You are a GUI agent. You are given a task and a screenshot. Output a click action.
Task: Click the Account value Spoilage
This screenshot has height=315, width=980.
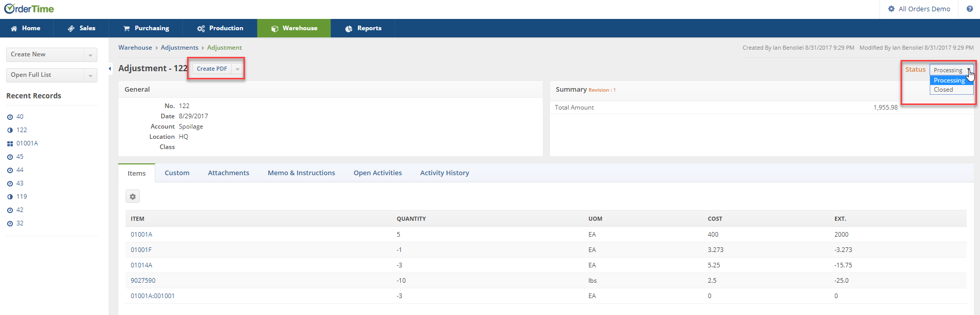191,127
